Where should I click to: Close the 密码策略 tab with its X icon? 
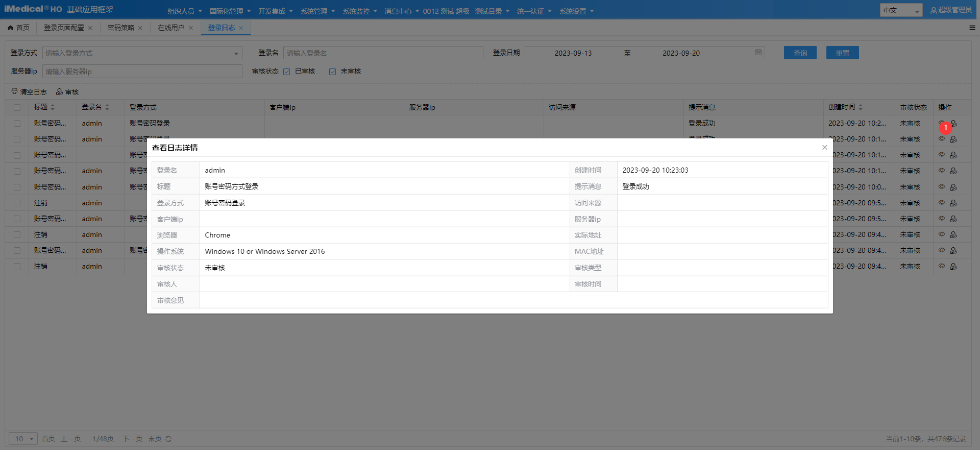[x=140, y=28]
